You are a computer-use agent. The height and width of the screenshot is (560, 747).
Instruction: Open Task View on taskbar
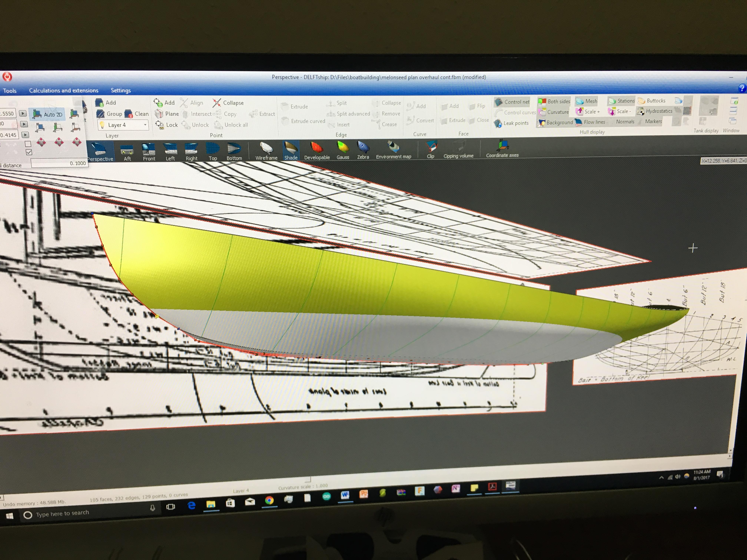171,506
